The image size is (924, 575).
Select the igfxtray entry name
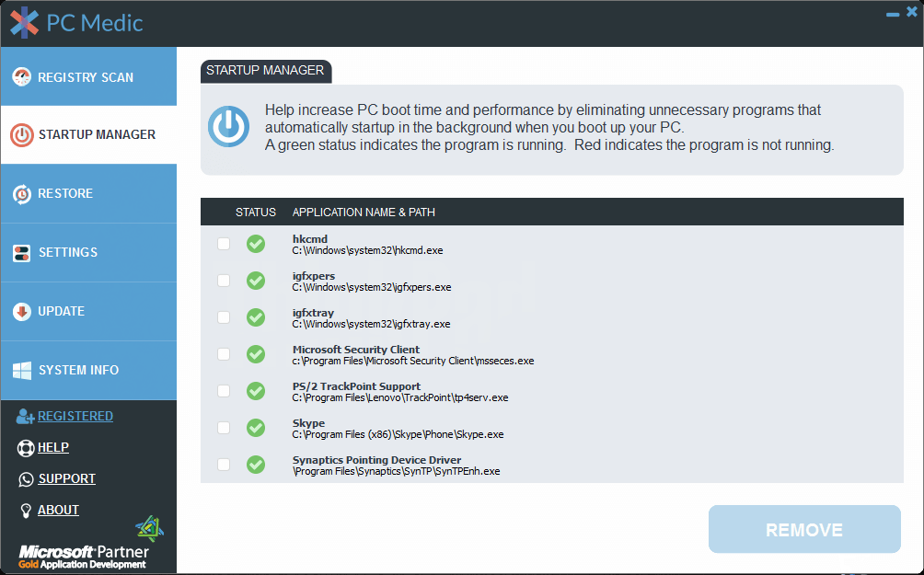[313, 313]
